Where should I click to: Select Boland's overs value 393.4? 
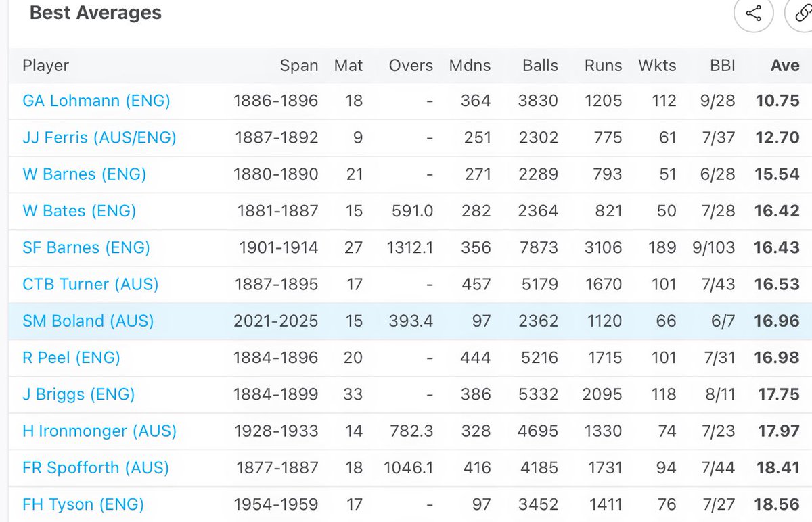[x=411, y=321]
